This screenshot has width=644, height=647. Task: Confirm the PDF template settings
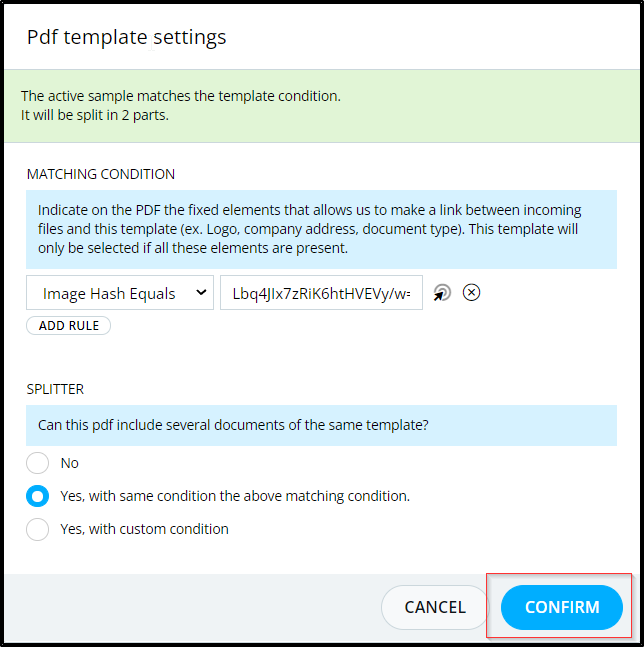[x=561, y=607]
